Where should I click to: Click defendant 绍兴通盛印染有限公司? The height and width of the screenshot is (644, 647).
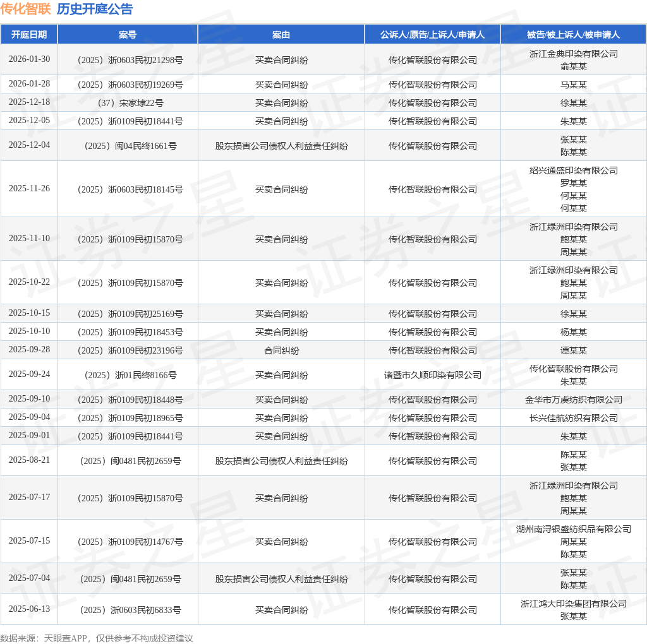(574, 170)
